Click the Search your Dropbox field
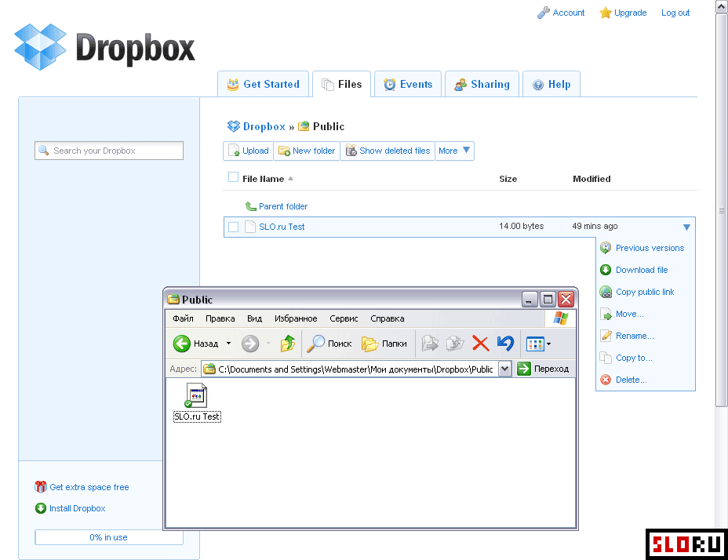 click(109, 151)
